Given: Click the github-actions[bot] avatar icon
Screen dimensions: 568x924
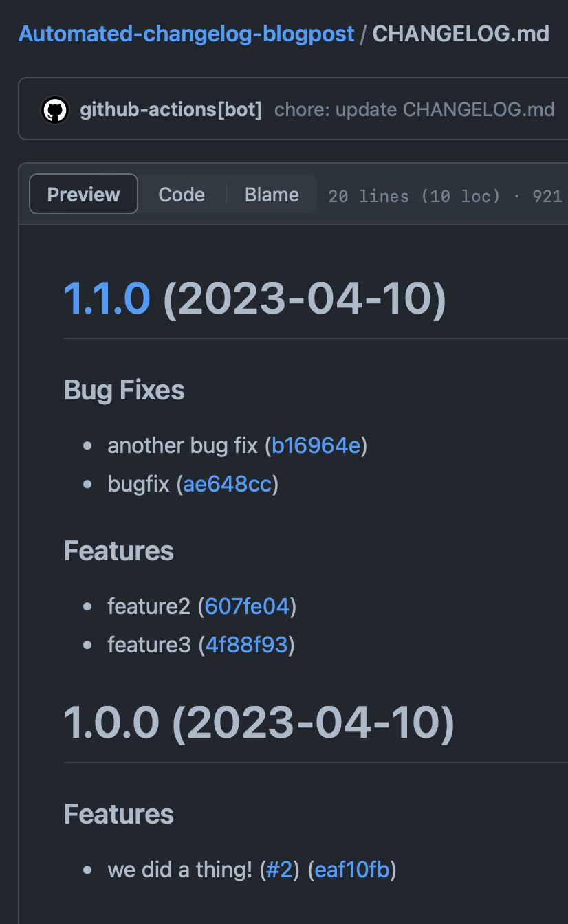Looking at the screenshot, I should [x=55, y=109].
